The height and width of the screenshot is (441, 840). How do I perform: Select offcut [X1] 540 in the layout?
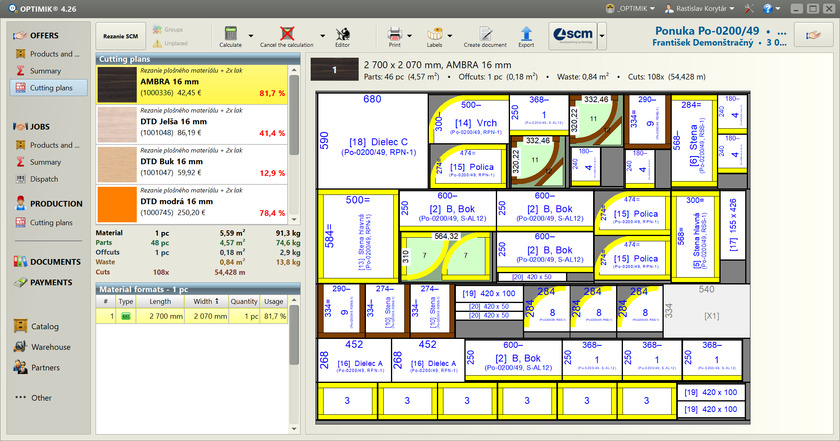(x=707, y=311)
